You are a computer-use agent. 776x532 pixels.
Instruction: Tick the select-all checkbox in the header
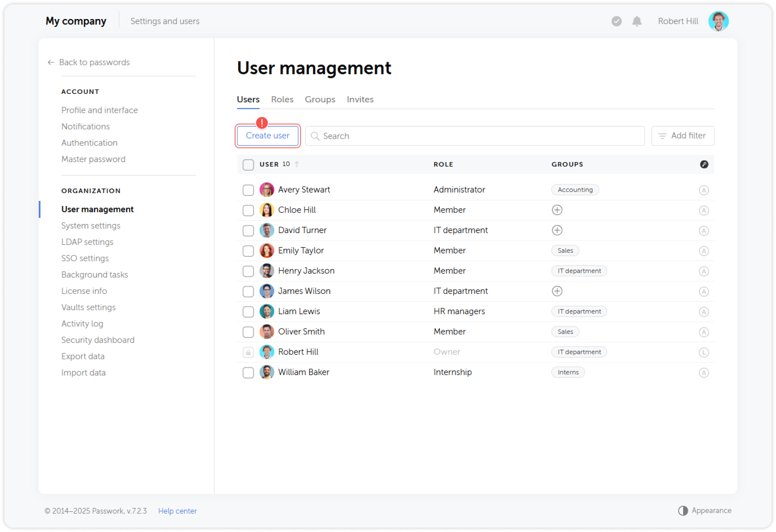point(248,164)
